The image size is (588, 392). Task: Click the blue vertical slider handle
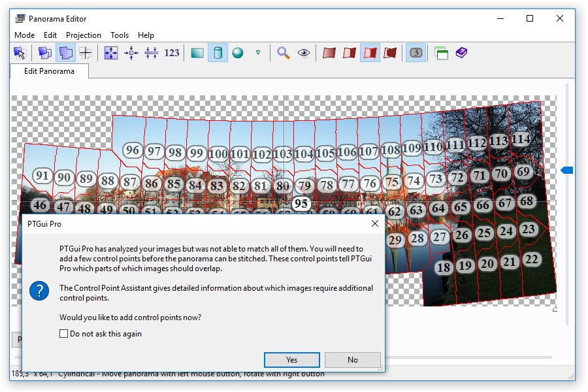(x=567, y=171)
